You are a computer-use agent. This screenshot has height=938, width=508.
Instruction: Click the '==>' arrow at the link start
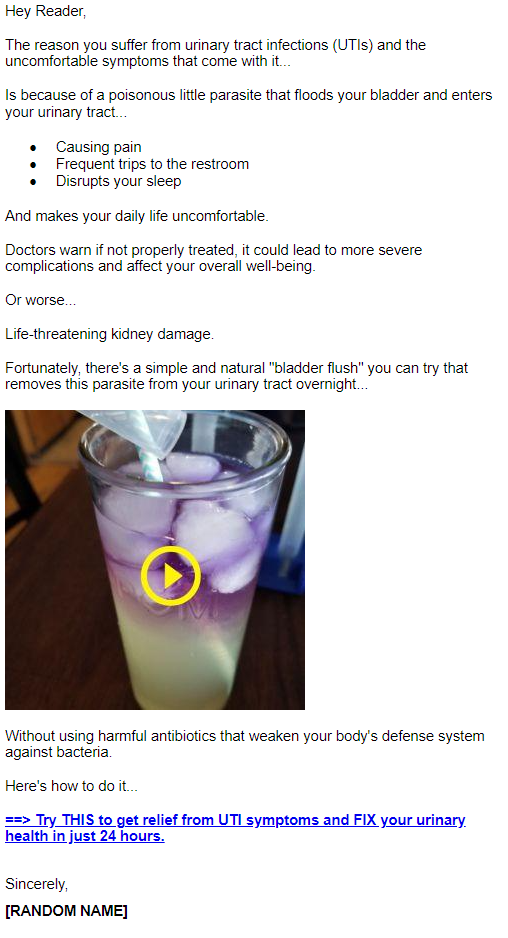coord(19,820)
